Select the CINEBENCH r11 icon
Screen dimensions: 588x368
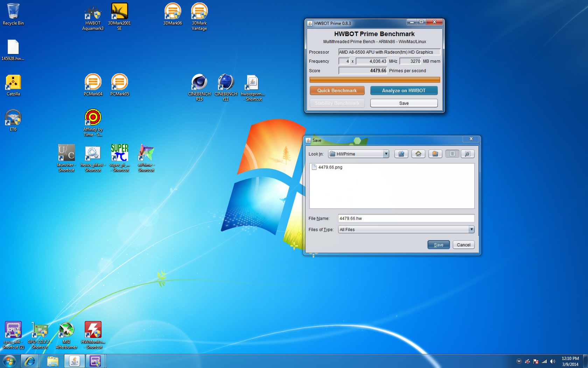(x=226, y=88)
